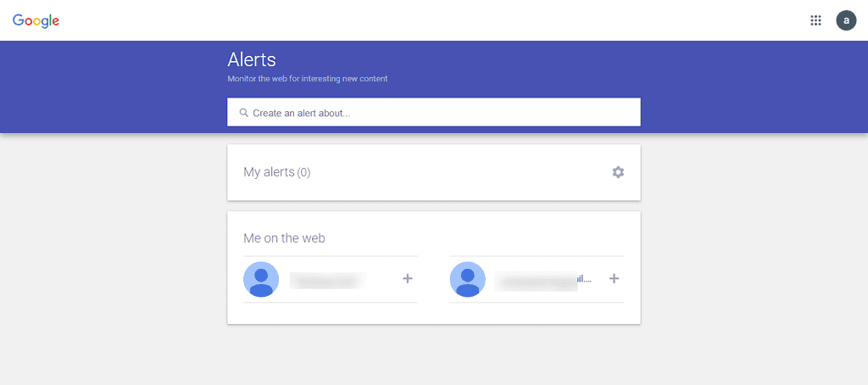This screenshot has width=868, height=385.
Task: Open the Google apps grid
Action: pyautogui.click(x=815, y=20)
